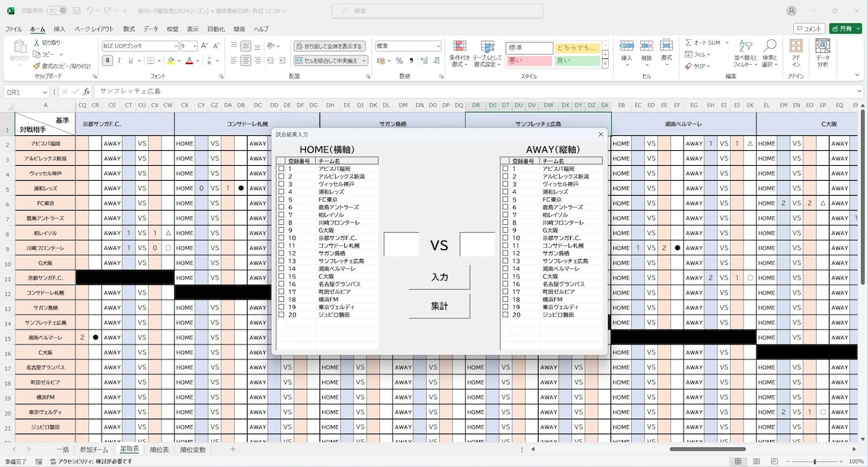Switch to the 参加チーム sheet tab
Screen dimensions: 868x467
93,450
